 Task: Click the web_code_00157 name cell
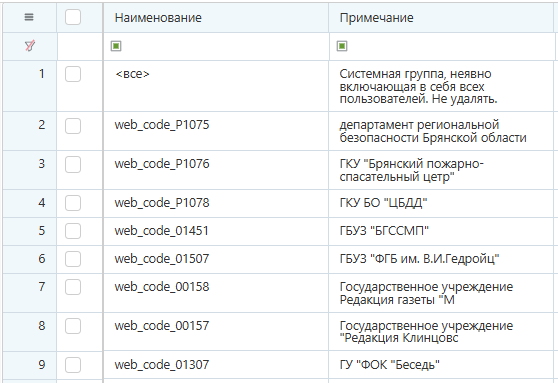(x=216, y=332)
